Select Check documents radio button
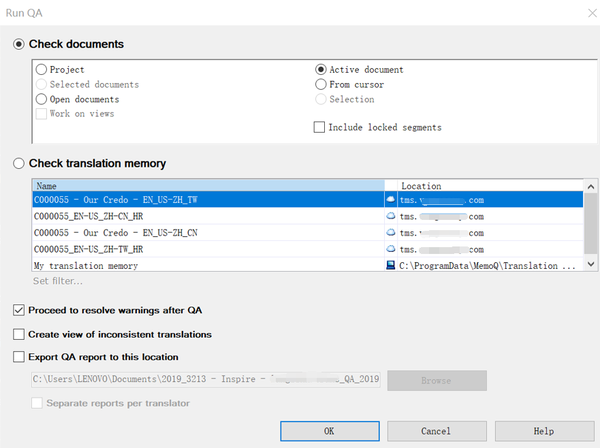Screen dimensions: 600x448 coord(19,44)
